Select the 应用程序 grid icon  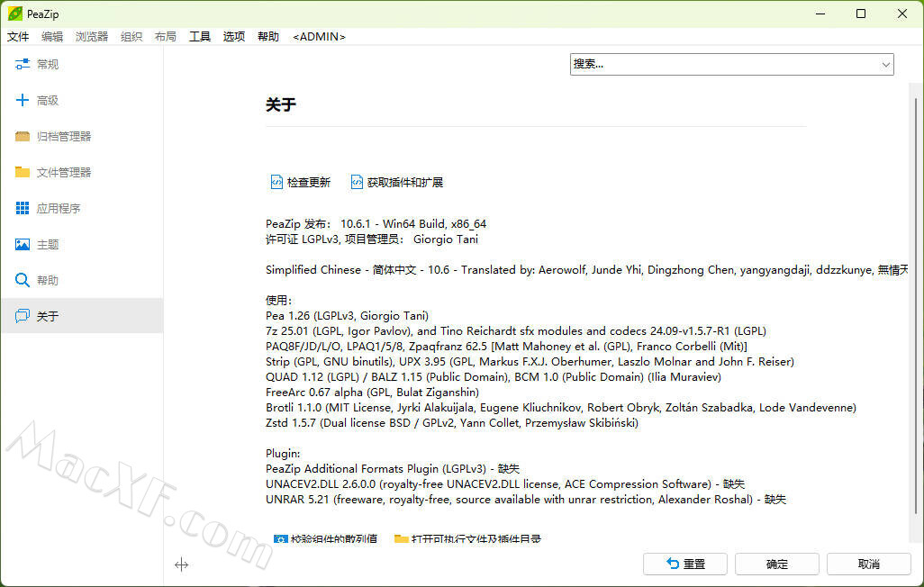pos(23,208)
